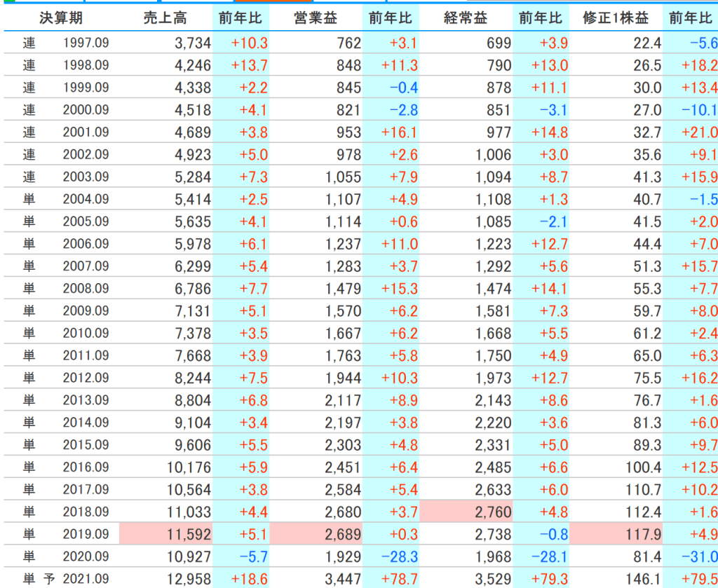
Task: Click the 前年比 header right of 売上高
Action: (x=241, y=19)
